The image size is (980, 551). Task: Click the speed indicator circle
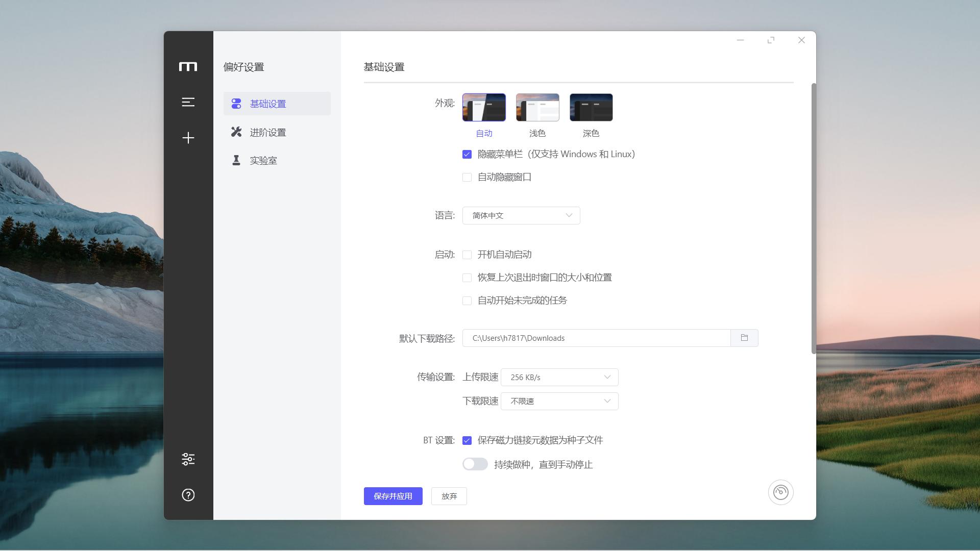pyautogui.click(x=781, y=492)
